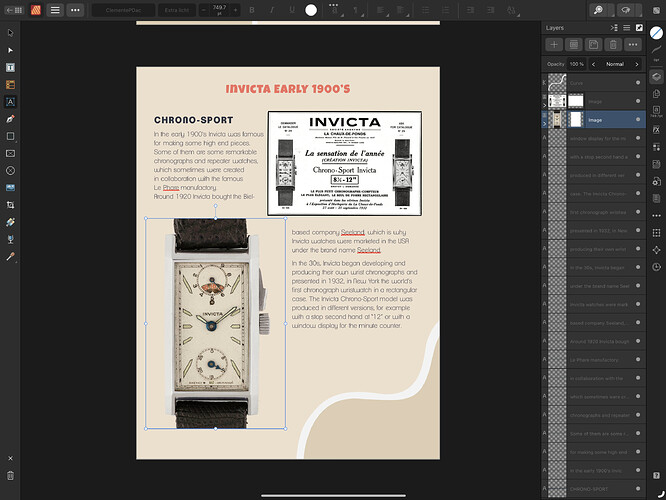The image size is (666, 500).
Task: Expand the selected Image layer
Action: 545,124
